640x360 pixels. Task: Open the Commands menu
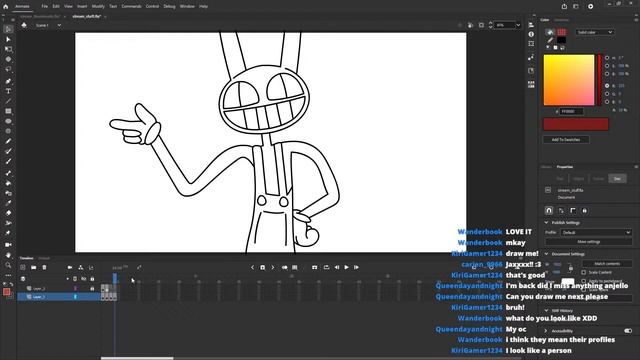pyautogui.click(x=131, y=7)
